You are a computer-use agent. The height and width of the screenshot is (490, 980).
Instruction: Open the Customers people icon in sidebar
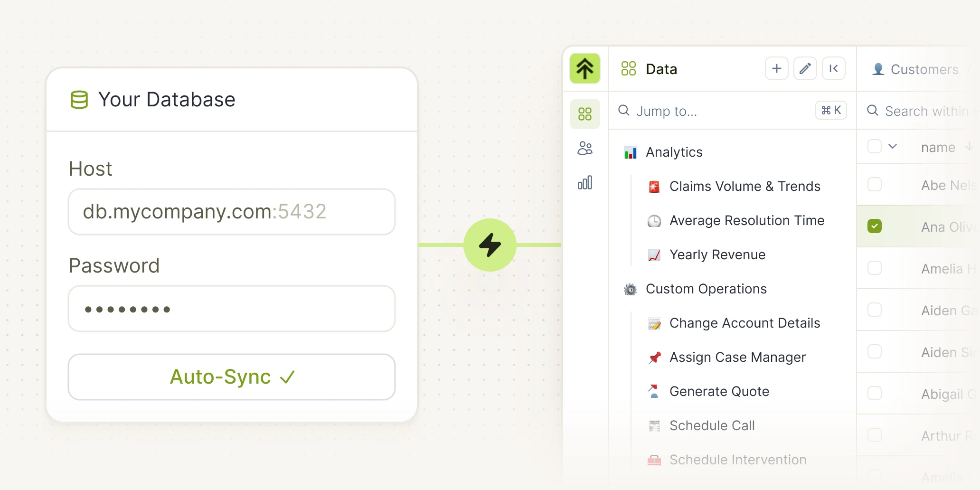pyautogui.click(x=584, y=148)
